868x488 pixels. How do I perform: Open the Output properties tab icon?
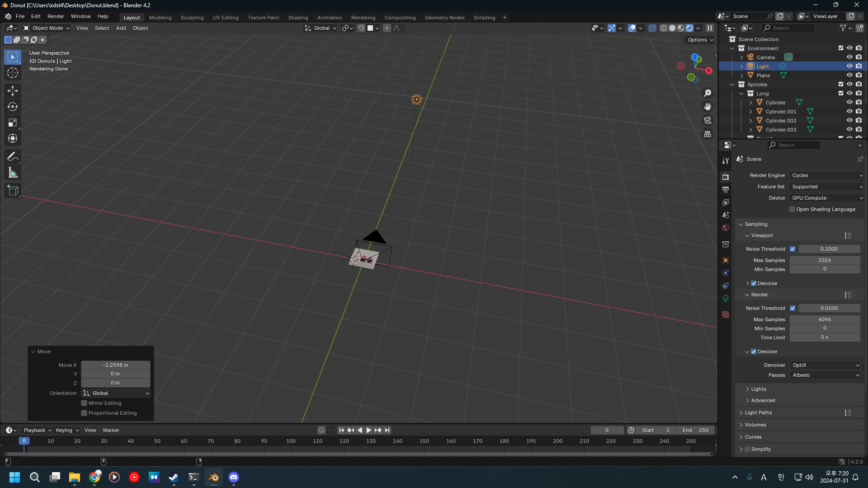pos(726,190)
